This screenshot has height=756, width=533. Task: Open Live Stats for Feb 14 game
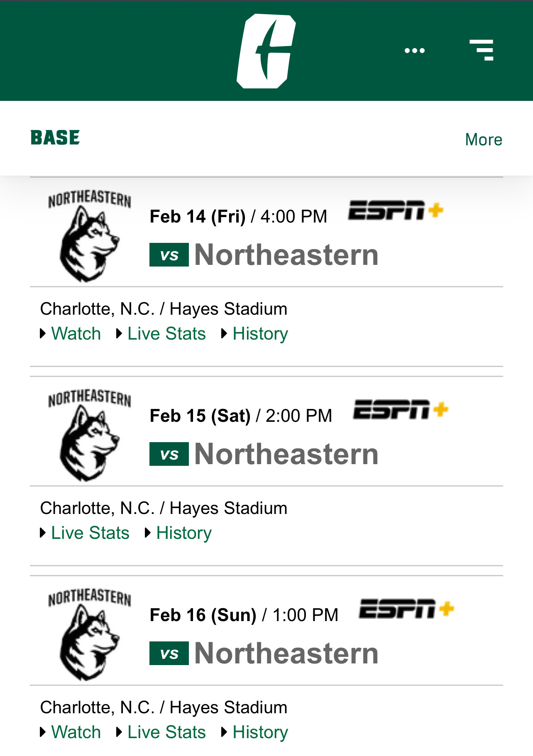click(x=166, y=333)
